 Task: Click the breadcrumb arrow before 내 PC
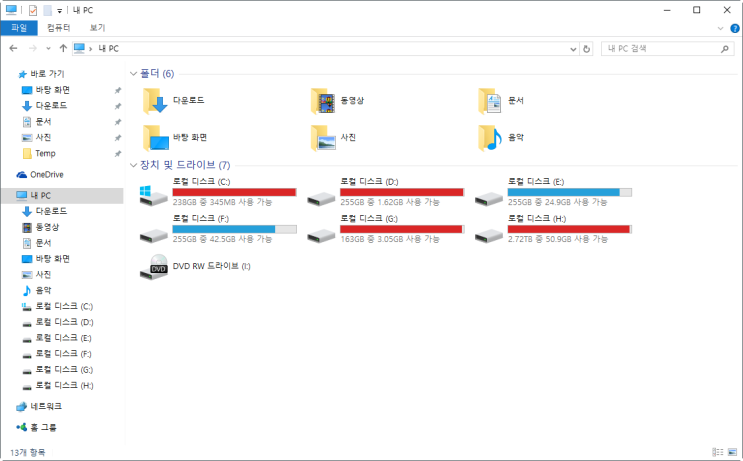coord(91,49)
